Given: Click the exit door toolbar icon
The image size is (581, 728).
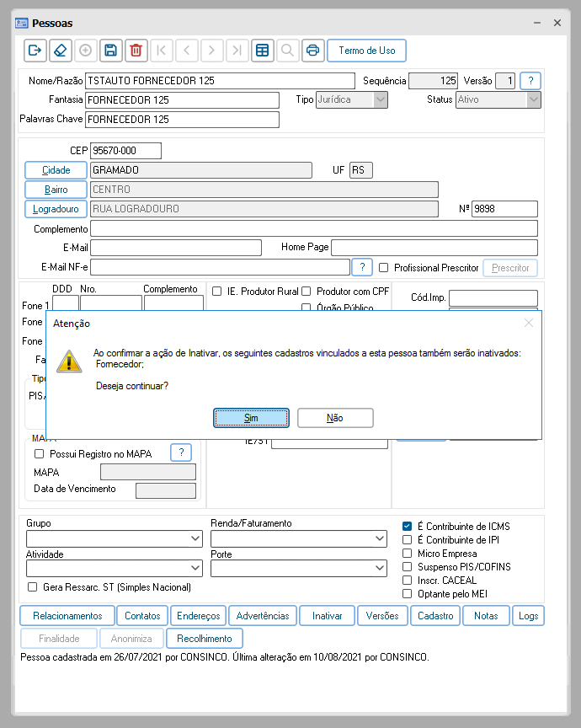Looking at the screenshot, I should click(35, 51).
